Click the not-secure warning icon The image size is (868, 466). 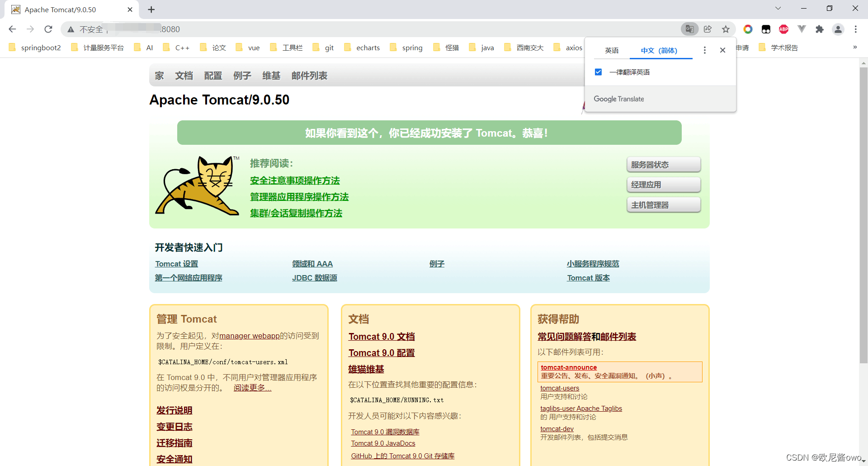click(x=71, y=29)
